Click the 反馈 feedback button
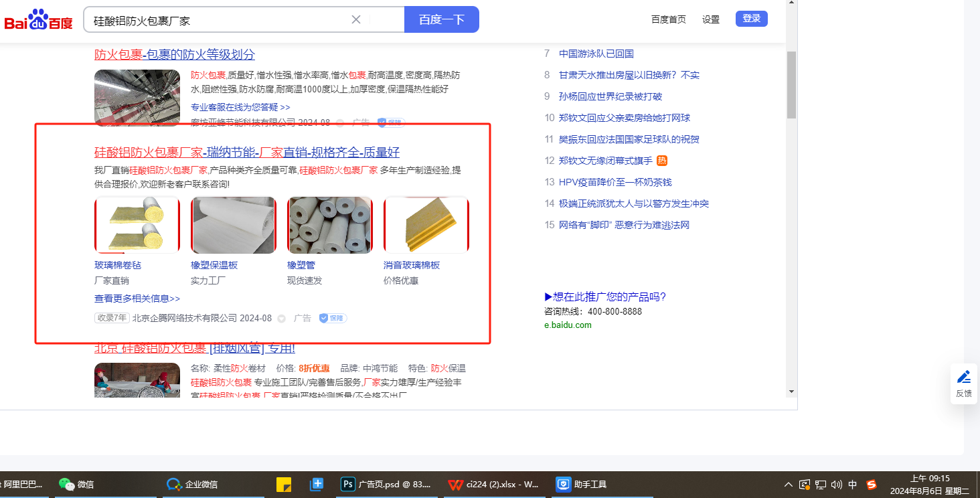The height and width of the screenshot is (498, 980). [964, 384]
